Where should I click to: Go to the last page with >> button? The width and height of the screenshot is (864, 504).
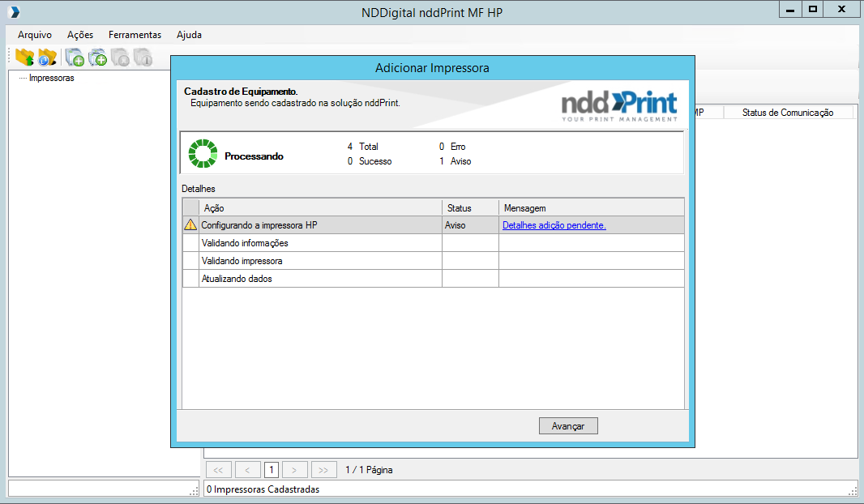(323, 469)
